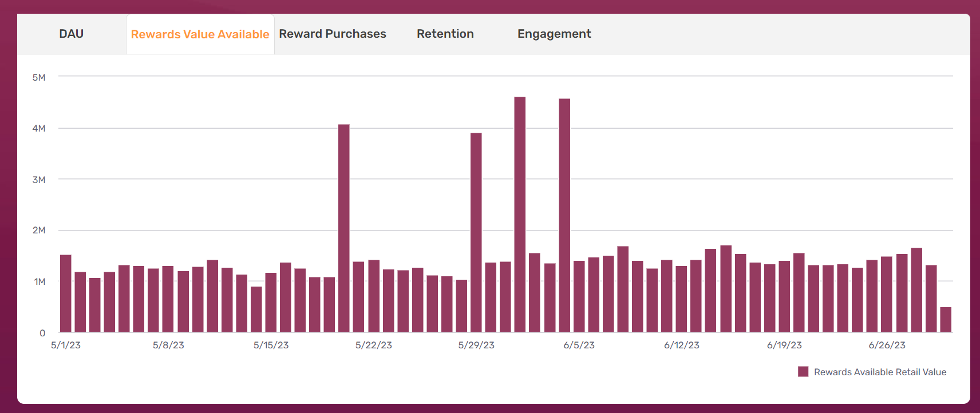Click the 6/26/23 x-axis date label
This screenshot has width=980, height=413.
887,346
